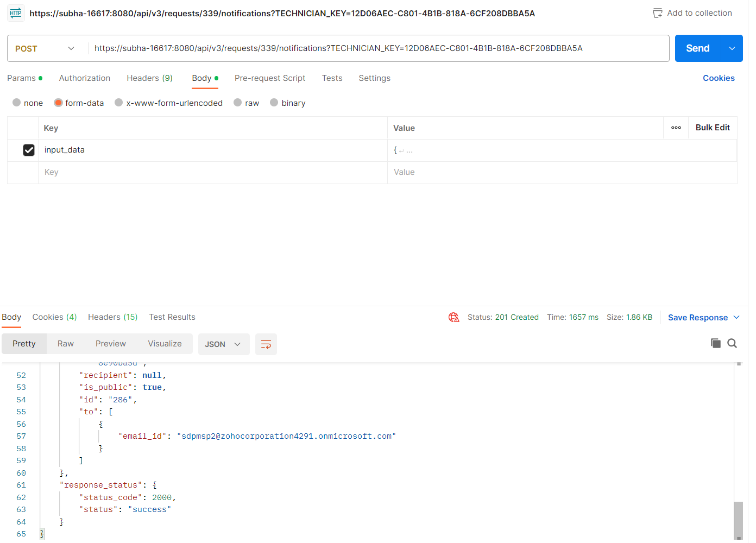Click the HTTP request type icon
The height and width of the screenshot is (543, 756).
16,13
